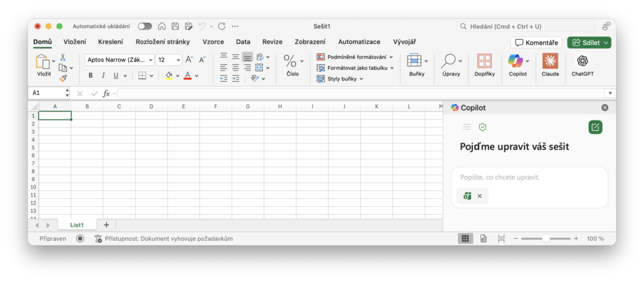Switch to the Data tab
The height and width of the screenshot is (282, 644).
pyautogui.click(x=243, y=42)
